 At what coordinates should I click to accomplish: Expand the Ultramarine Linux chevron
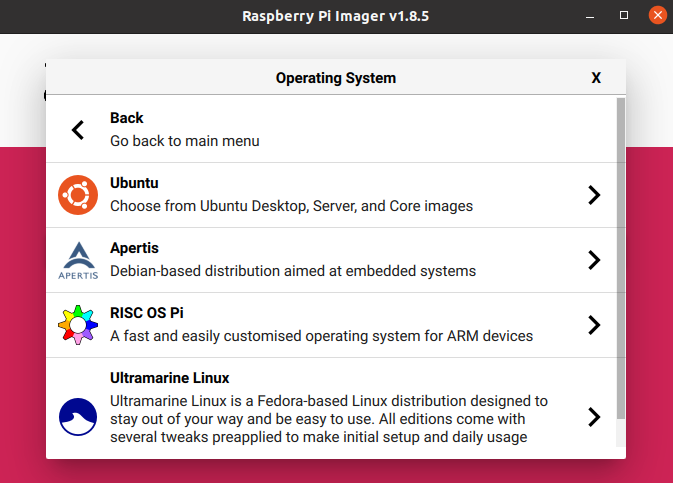(594, 416)
